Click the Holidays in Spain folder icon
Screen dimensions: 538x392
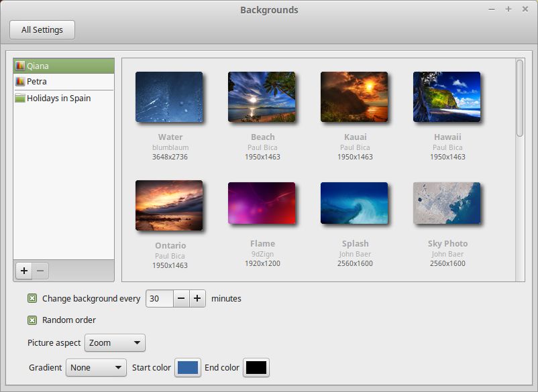click(20, 98)
